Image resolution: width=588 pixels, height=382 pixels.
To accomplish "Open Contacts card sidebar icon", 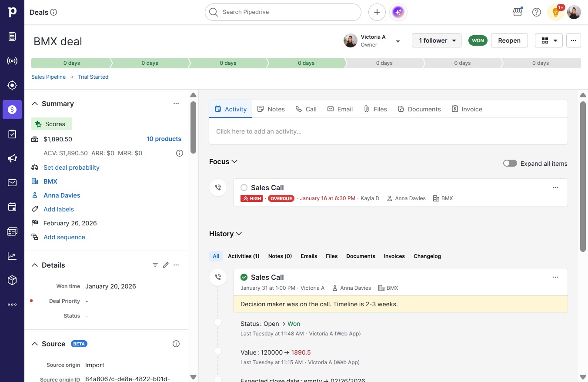I will click(12, 231).
